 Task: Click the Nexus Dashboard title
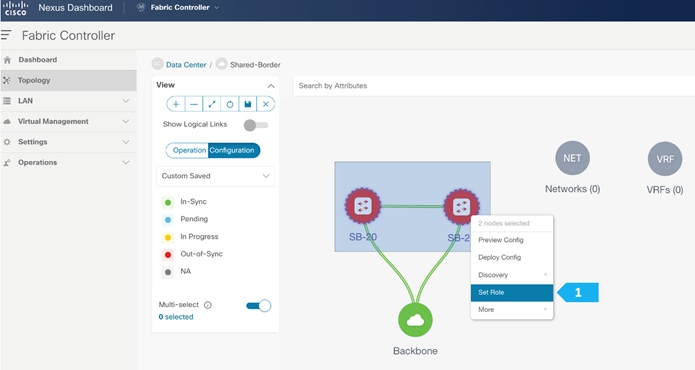[x=75, y=8]
